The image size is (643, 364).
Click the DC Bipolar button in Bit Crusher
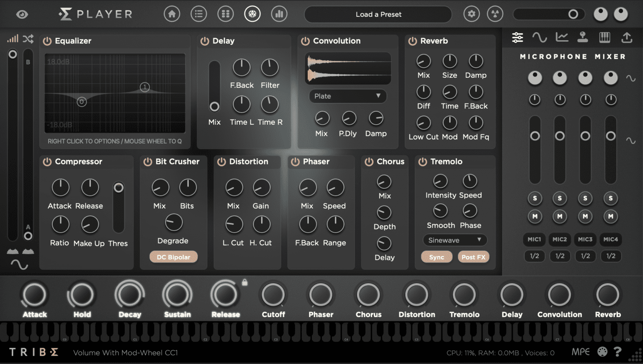(x=173, y=256)
